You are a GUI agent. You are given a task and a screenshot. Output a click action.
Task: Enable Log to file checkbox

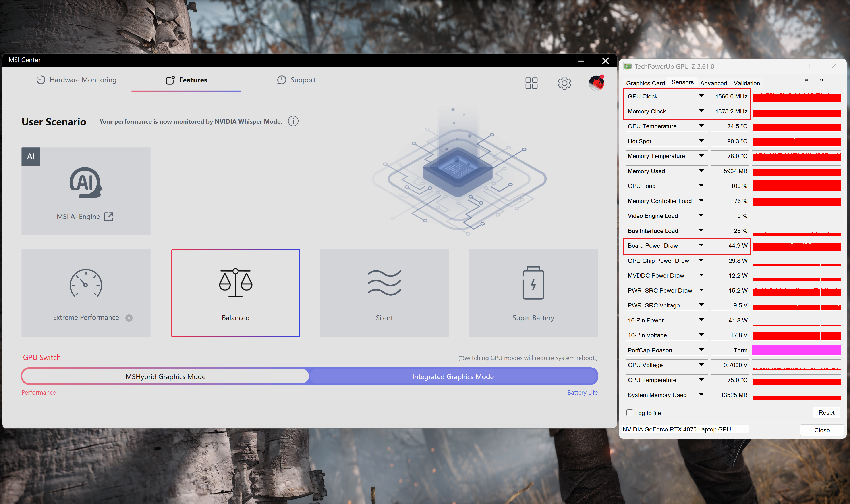[630, 413]
